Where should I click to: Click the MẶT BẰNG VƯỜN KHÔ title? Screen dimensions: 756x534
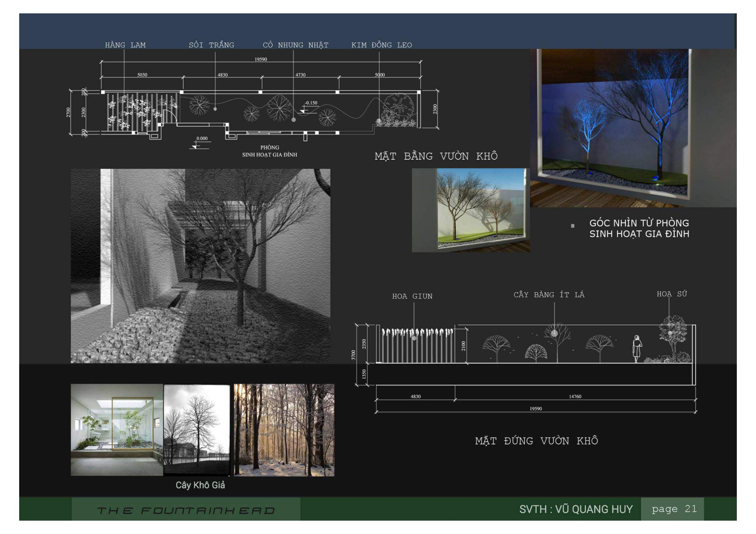point(436,156)
